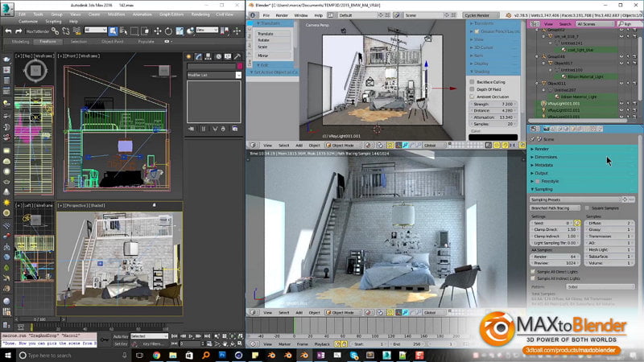The width and height of the screenshot is (644, 362).
Task: Click the Translate button in Blender tool shelf
Action: [275, 34]
